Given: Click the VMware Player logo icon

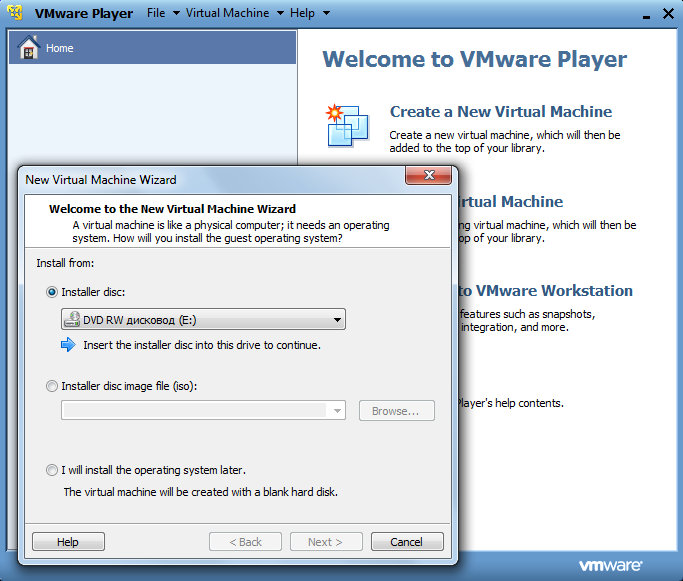Looking at the screenshot, I should click(15, 12).
